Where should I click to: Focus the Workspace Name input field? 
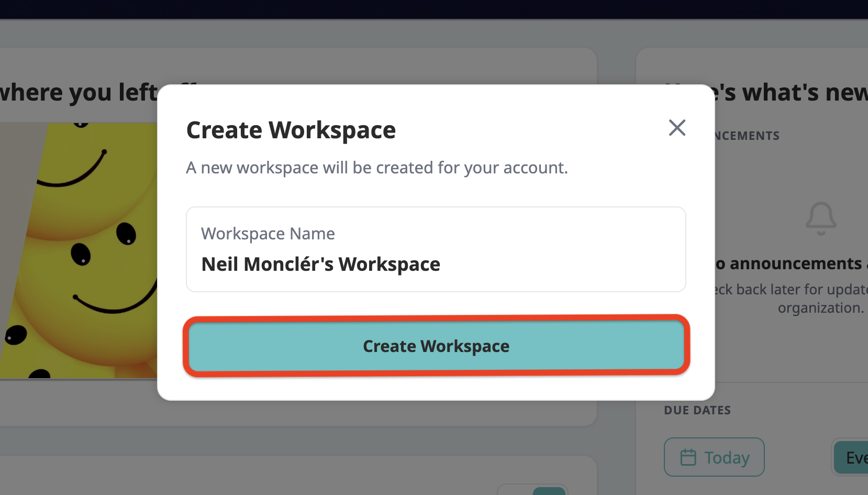pos(436,249)
